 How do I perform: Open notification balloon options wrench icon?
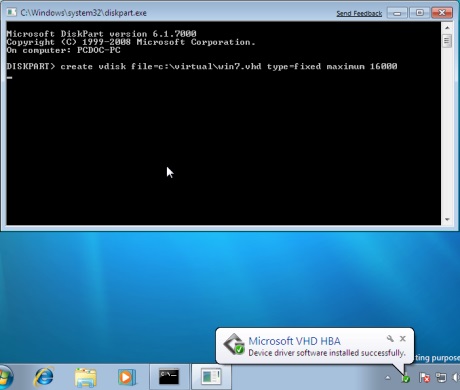pos(390,339)
